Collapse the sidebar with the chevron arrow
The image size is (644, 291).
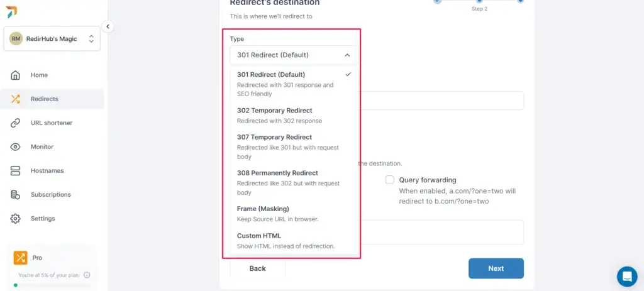point(108,26)
